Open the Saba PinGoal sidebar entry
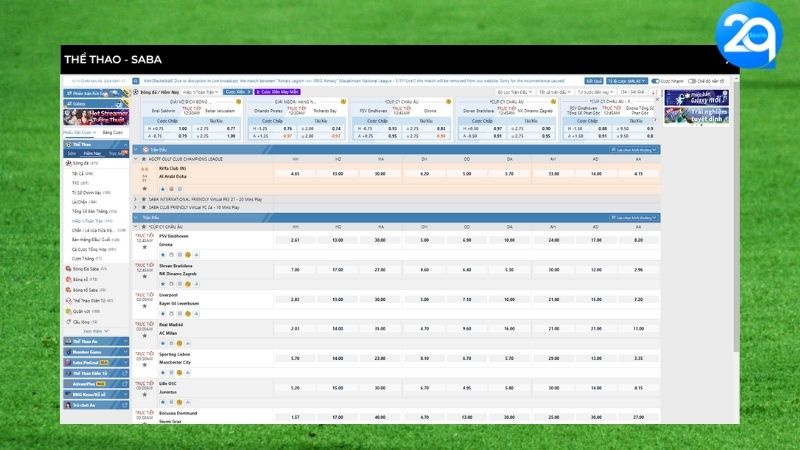Viewport: 800px width, 450px height. point(96,363)
